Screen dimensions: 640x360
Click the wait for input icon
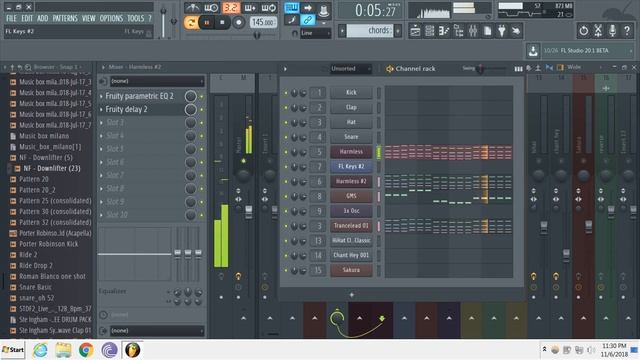point(211,8)
